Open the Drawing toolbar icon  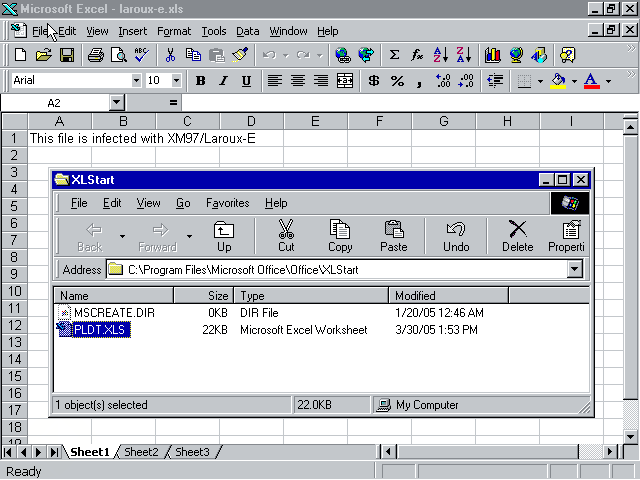click(x=539, y=55)
